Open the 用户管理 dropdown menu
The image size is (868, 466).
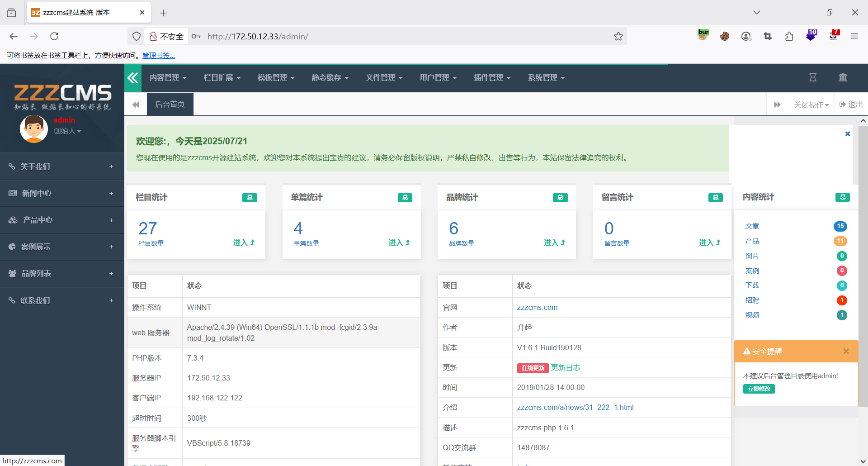click(438, 78)
